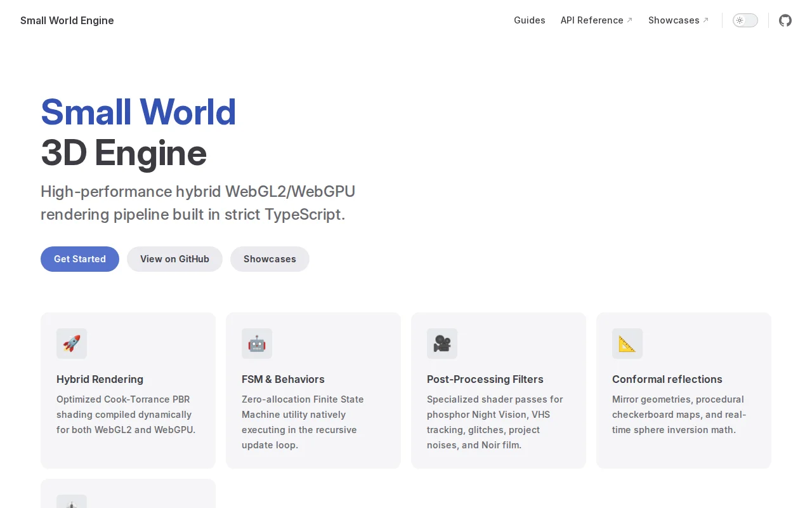Click the Specialized shader passes description
Image resolution: width=812 pixels, height=508 pixels.
pyautogui.click(x=495, y=422)
